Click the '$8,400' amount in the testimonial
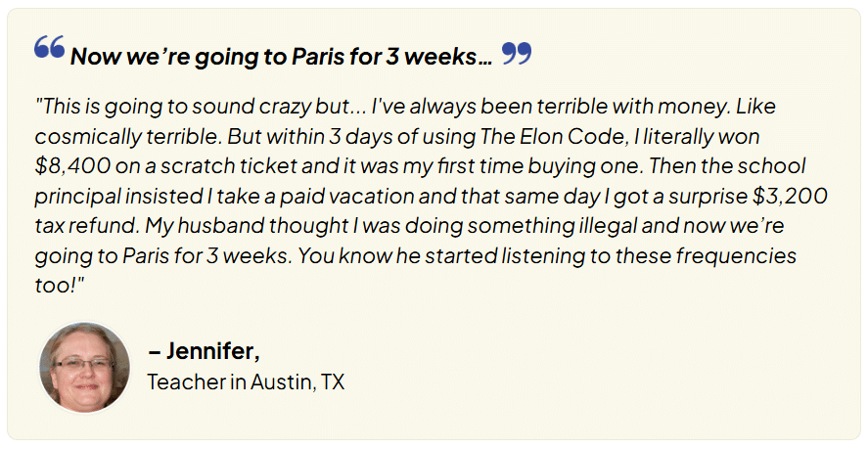This screenshot has height=449, width=868. [x=72, y=166]
